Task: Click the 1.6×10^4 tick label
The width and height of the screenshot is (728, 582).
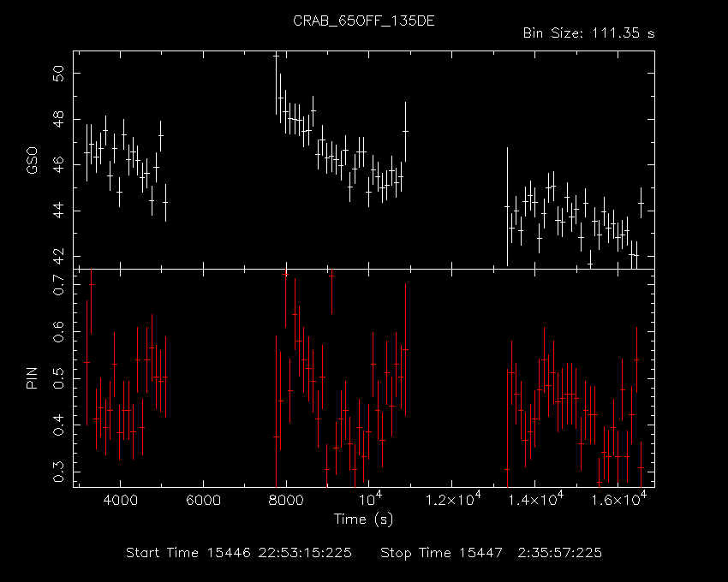Action: [619, 498]
